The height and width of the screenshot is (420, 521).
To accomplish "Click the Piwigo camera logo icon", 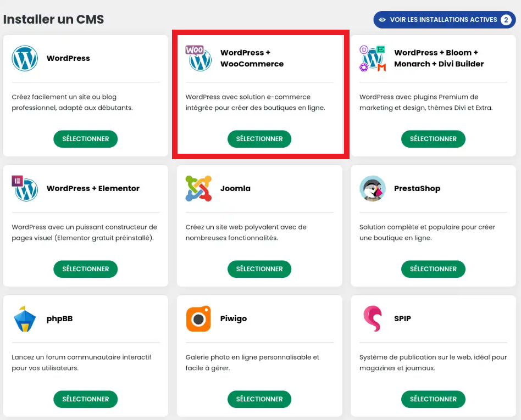I will (198, 319).
